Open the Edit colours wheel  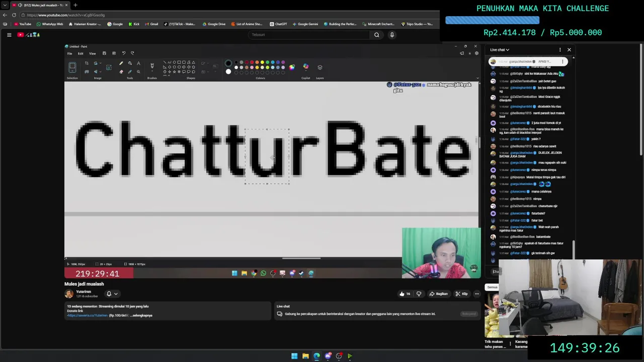pyautogui.click(x=292, y=67)
